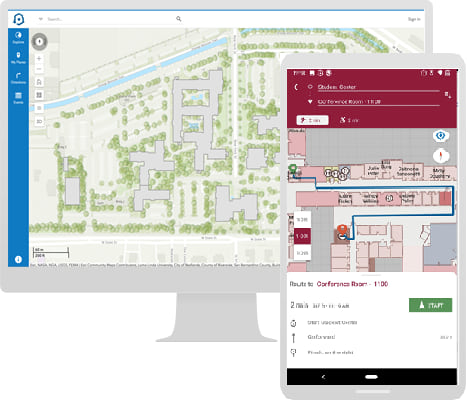The height and width of the screenshot is (401, 467).
Task: Tap the route panel drag handle
Action: click(x=372, y=275)
